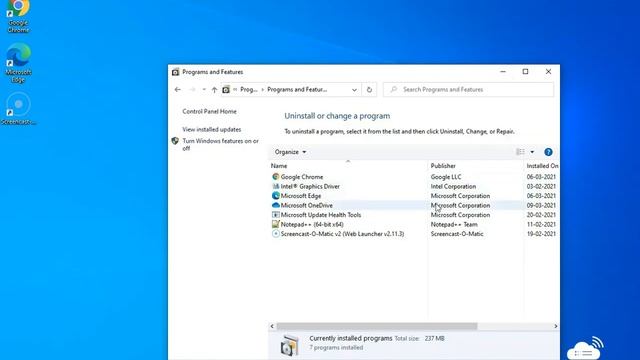The width and height of the screenshot is (640, 360).
Task: Open View installed updates link
Action: coord(212,129)
